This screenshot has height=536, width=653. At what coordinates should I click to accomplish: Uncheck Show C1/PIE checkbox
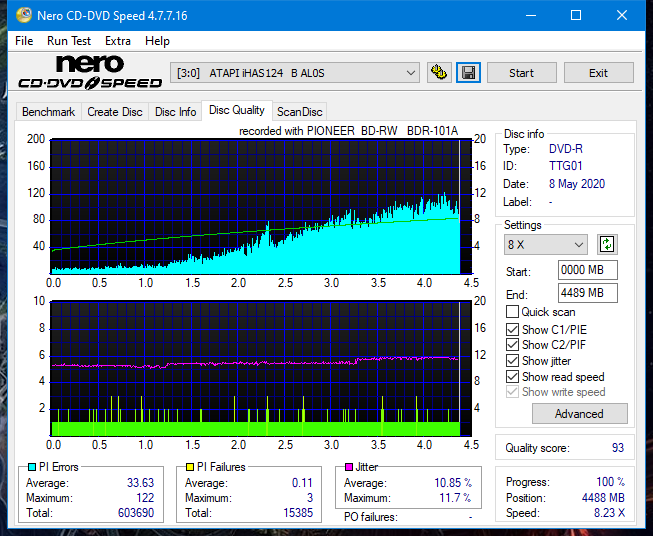click(x=512, y=329)
